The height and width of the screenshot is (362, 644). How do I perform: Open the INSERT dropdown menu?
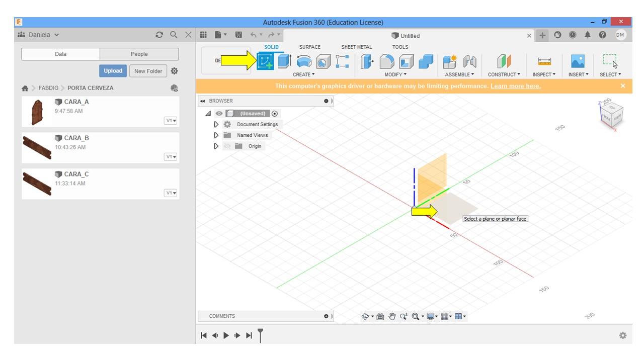[x=578, y=74]
